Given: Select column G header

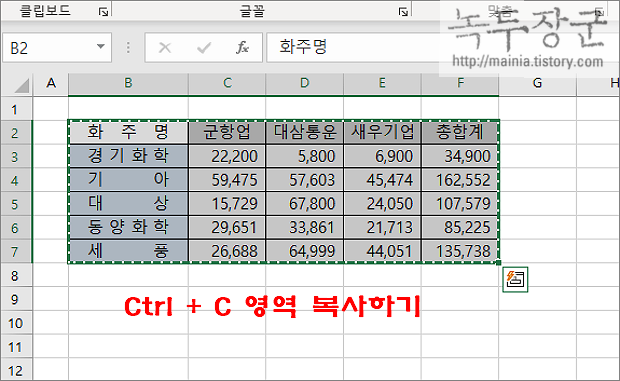Looking at the screenshot, I should pyautogui.click(x=537, y=83).
